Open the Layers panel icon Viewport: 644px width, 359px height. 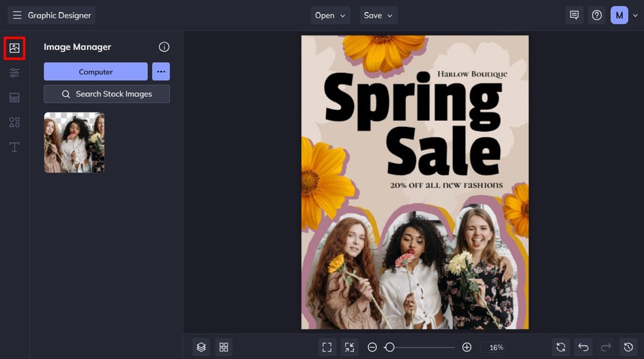coord(201,347)
